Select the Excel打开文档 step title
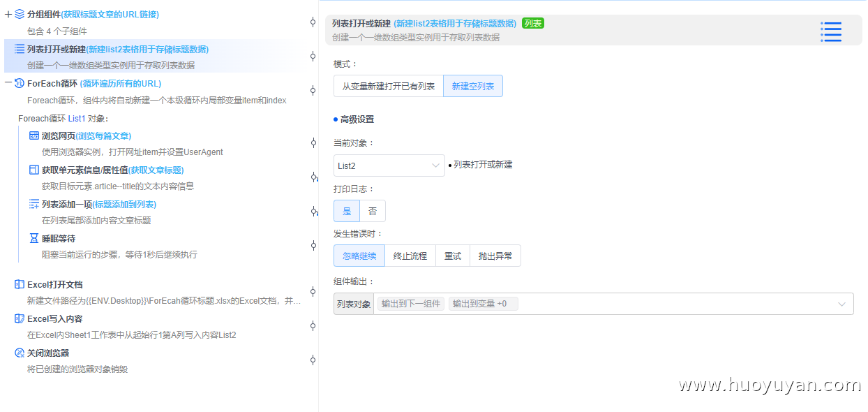Screen dimensions: 868x412 pos(55,284)
